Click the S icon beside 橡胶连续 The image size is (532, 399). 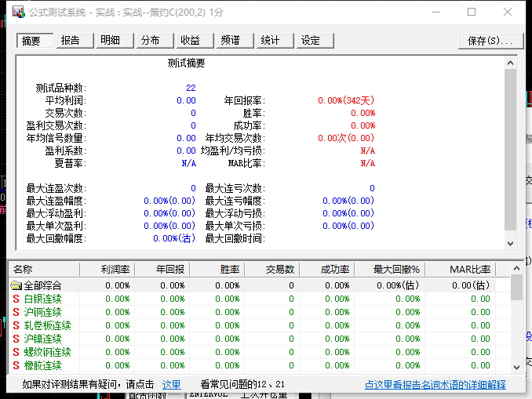(x=16, y=365)
